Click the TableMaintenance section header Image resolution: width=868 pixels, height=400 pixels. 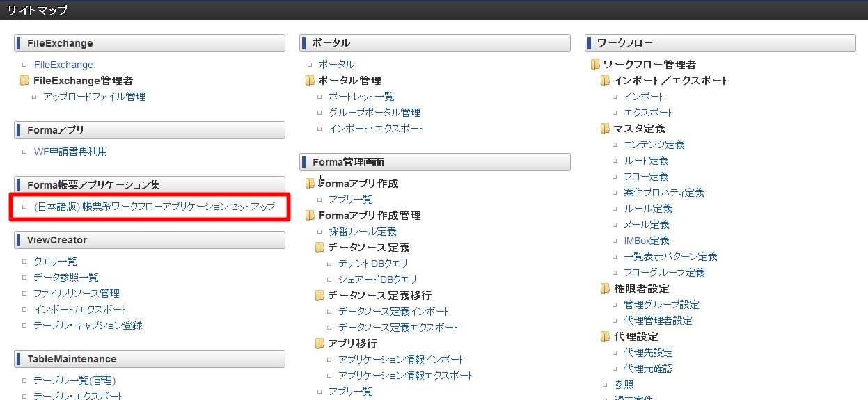[150, 359]
